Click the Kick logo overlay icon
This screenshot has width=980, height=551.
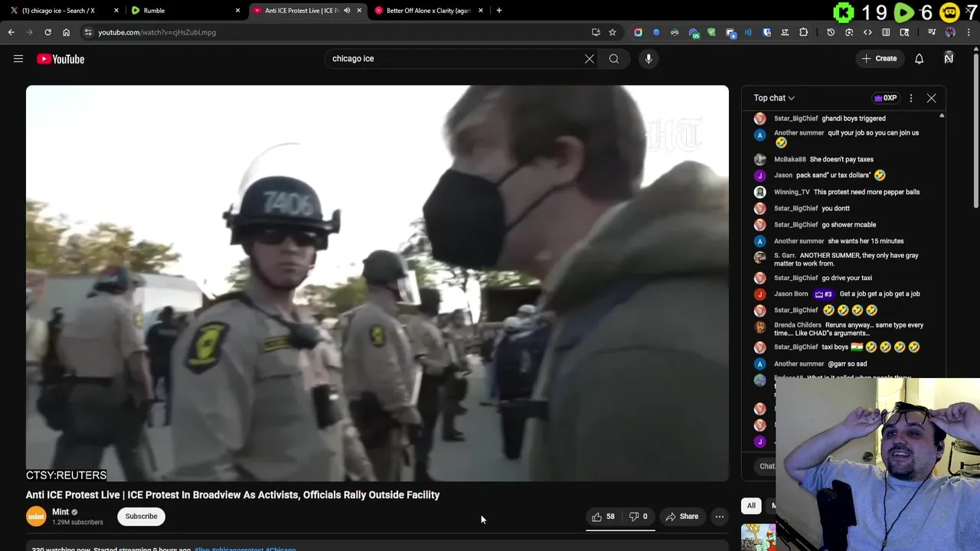pyautogui.click(x=844, y=12)
